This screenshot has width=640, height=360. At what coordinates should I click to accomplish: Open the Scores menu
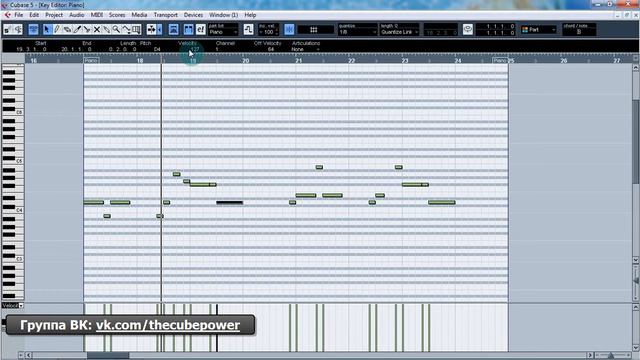(117, 15)
